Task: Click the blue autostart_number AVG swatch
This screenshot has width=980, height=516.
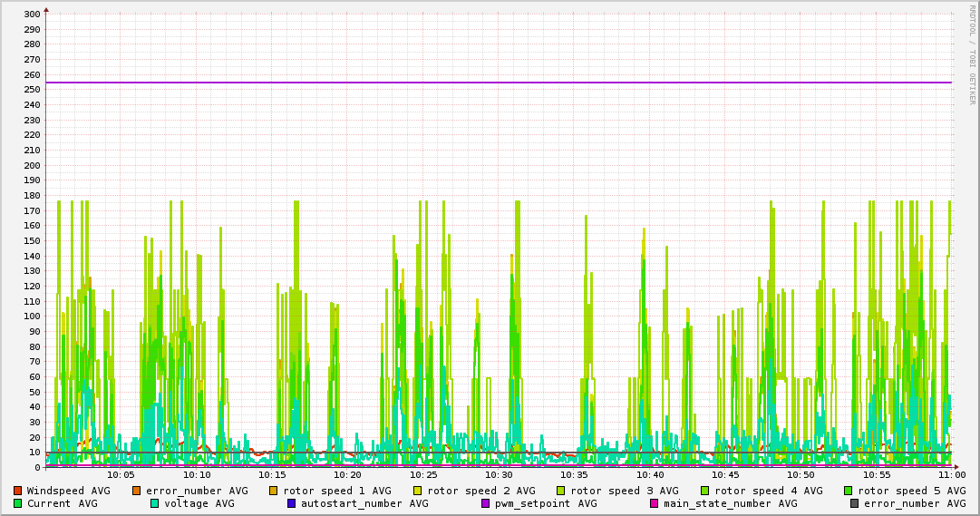Action: coord(291,503)
